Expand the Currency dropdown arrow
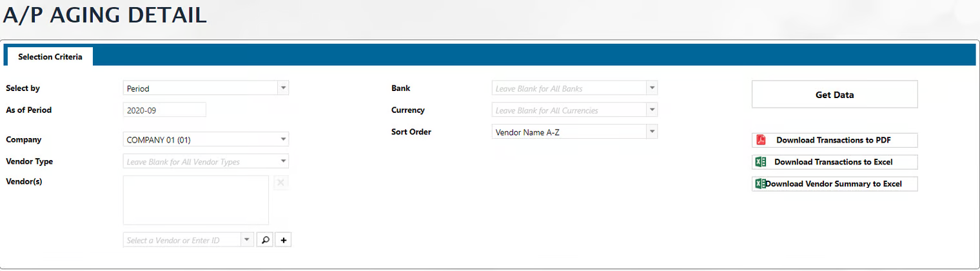The height and width of the screenshot is (271, 980). [651, 110]
